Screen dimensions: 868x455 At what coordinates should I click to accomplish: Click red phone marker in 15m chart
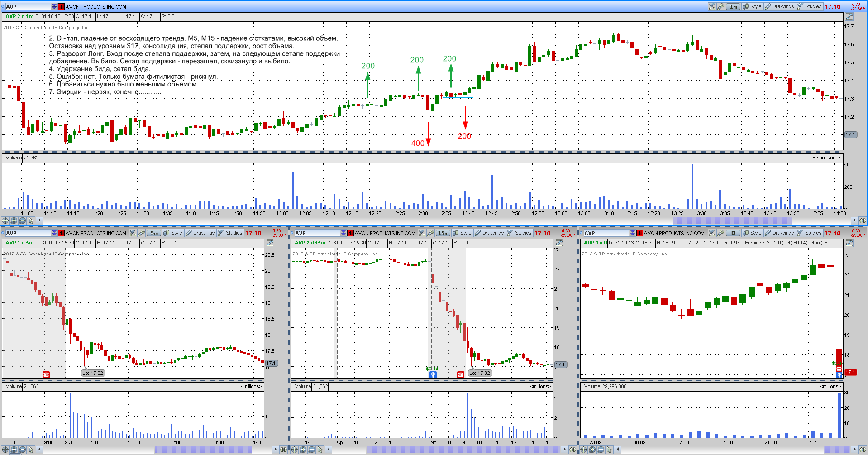coord(460,374)
